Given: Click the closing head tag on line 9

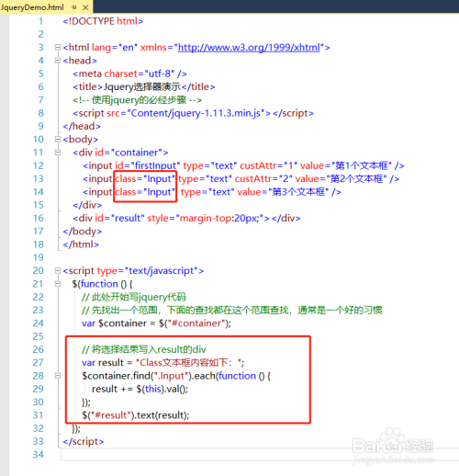Looking at the screenshot, I should point(82,126).
